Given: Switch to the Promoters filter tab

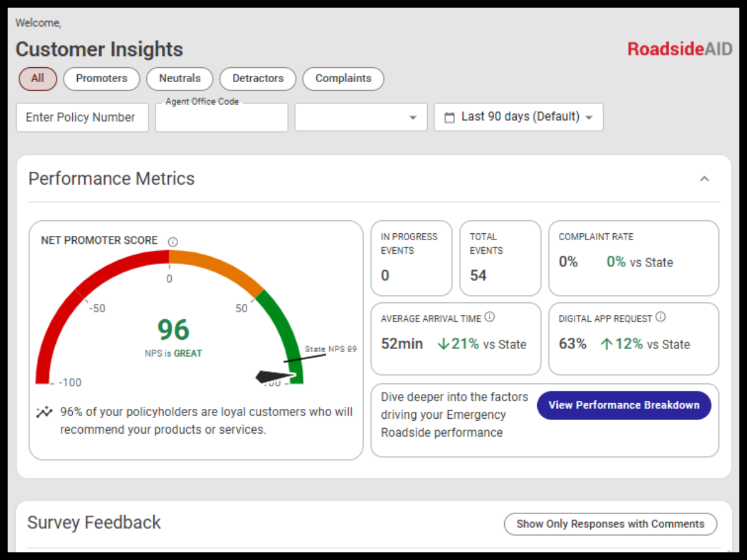Looking at the screenshot, I should click(x=101, y=79).
